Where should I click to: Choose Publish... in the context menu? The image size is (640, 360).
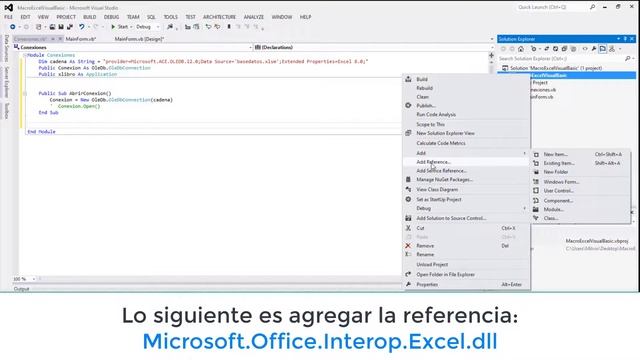click(x=467, y=106)
